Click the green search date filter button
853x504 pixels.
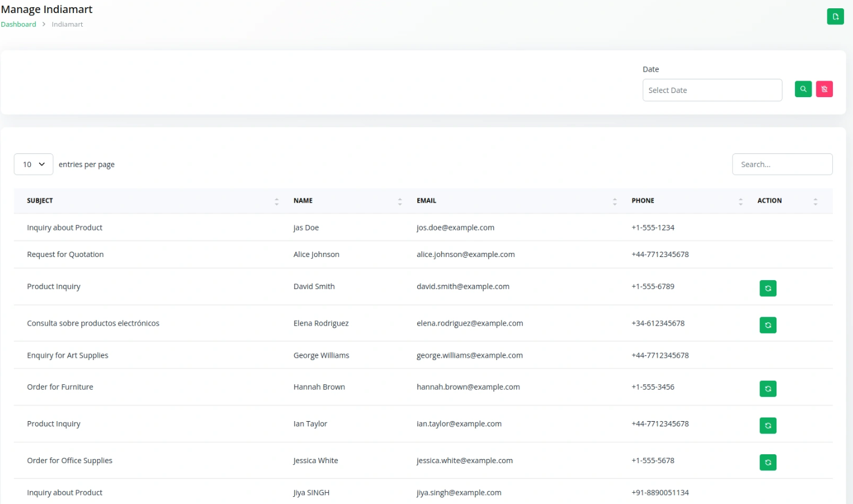pos(803,89)
